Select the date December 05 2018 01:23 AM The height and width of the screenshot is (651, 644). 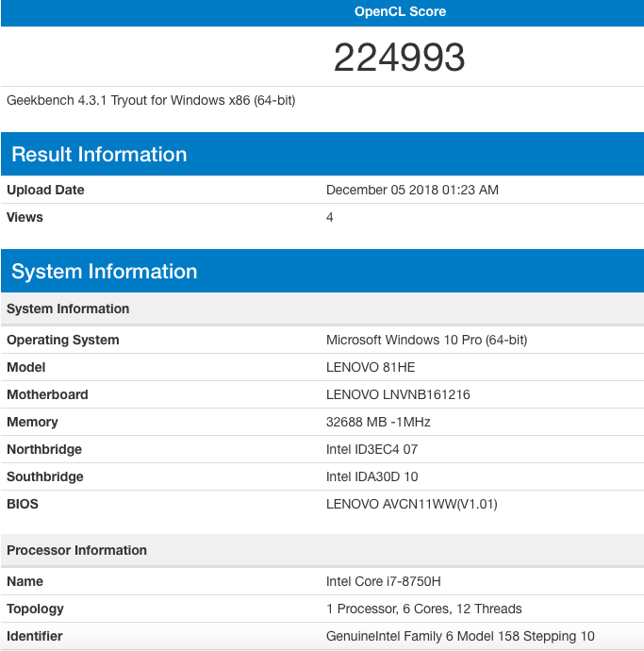(412, 190)
